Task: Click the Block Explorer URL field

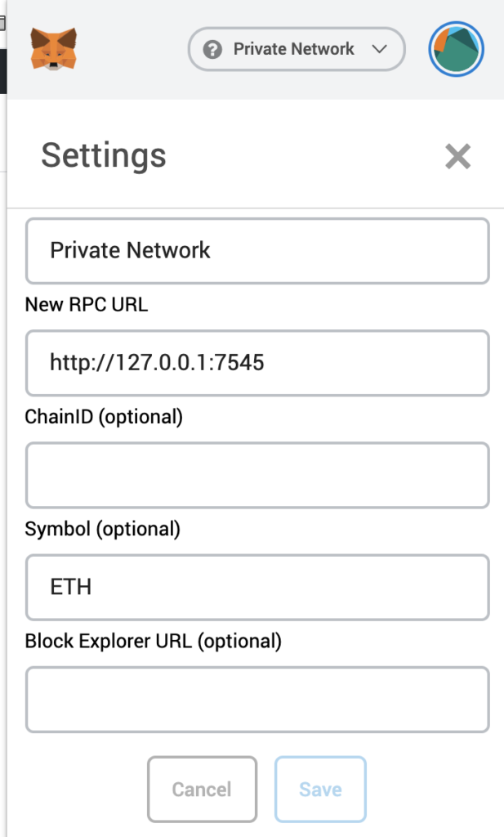Action: coord(257,700)
